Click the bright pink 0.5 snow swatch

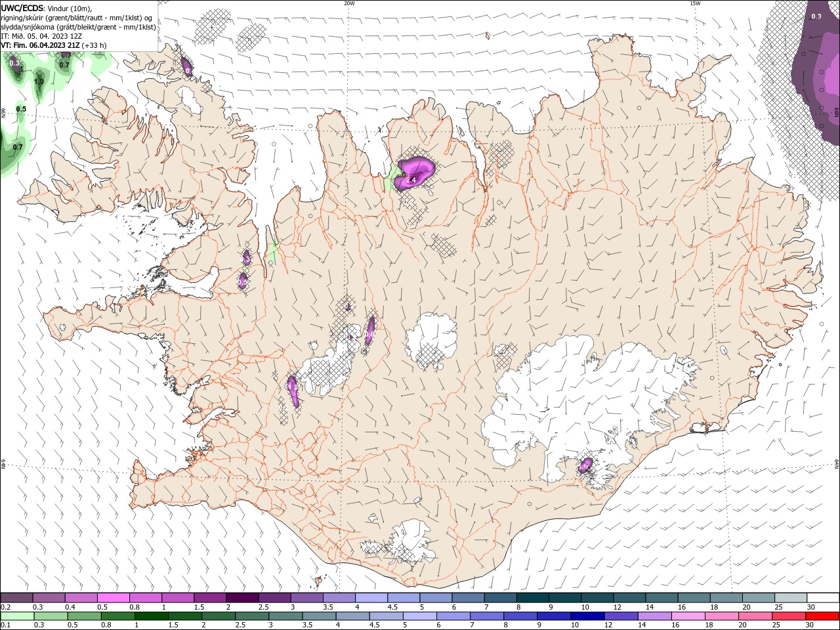point(113,598)
